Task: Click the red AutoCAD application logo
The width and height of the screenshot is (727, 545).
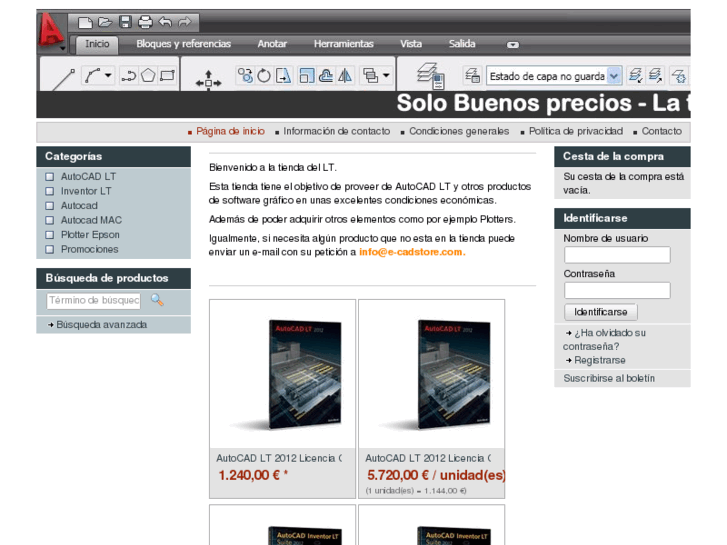Action: click(x=51, y=30)
